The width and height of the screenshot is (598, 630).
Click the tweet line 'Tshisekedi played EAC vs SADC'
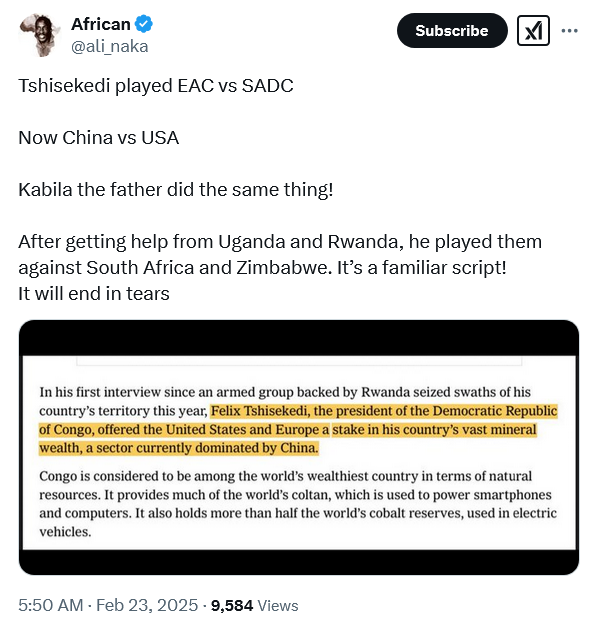tap(156, 86)
